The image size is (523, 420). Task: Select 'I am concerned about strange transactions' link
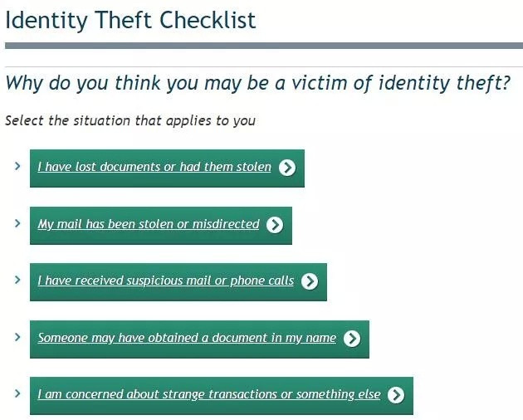pos(209,394)
